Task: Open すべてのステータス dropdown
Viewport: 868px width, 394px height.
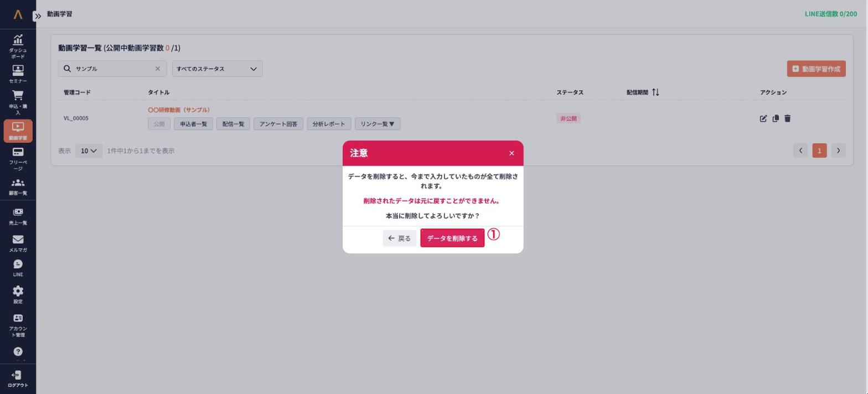Action: (217, 69)
